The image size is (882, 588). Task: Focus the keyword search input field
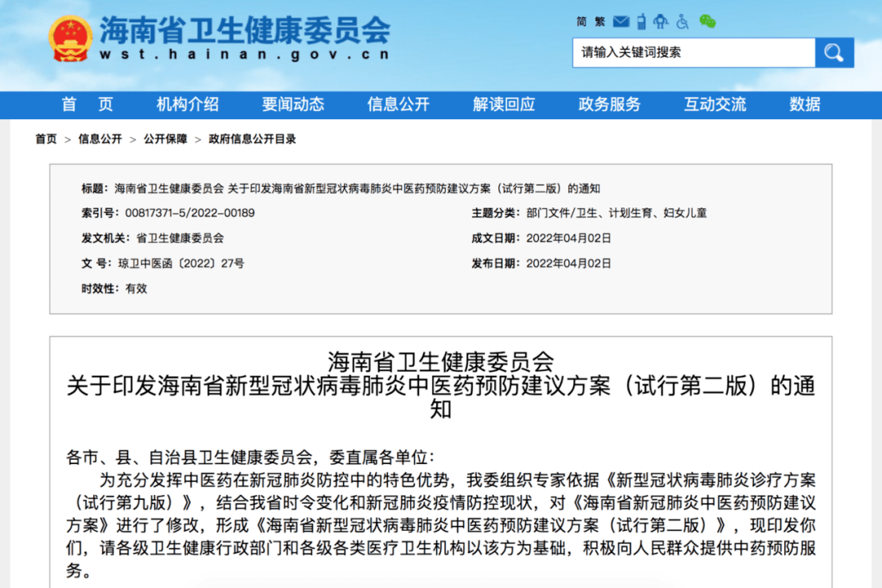coord(693,53)
